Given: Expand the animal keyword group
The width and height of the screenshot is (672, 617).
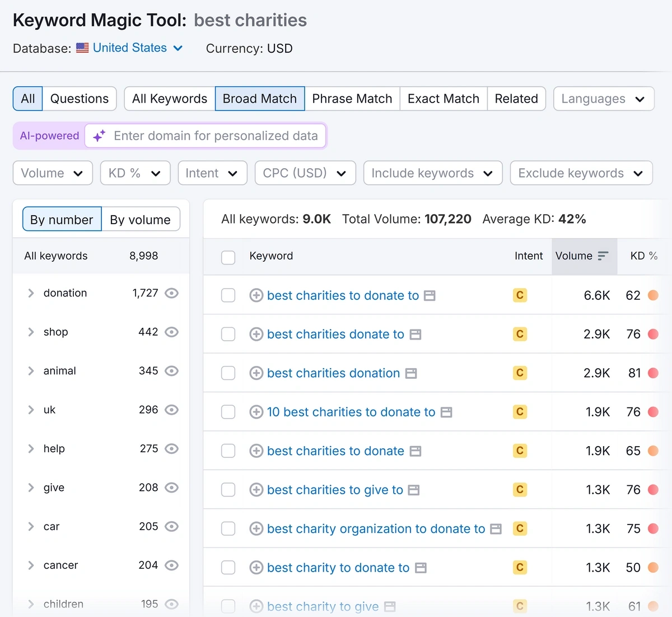Looking at the screenshot, I should pyautogui.click(x=31, y=371).
